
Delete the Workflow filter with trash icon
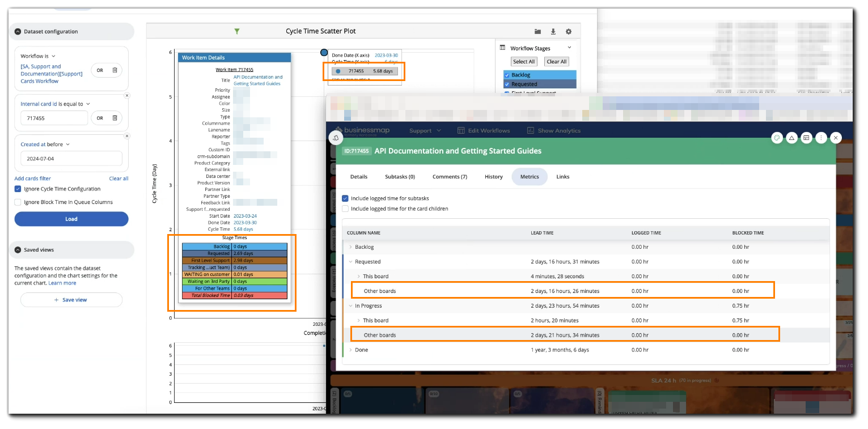click(x=115, y=70)
